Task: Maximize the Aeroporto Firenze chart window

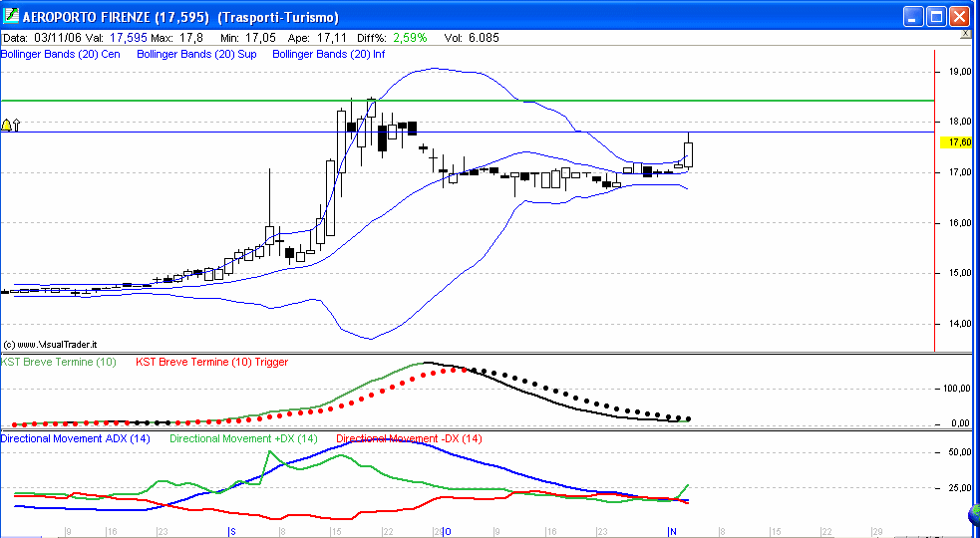Action: pos(936,17)
